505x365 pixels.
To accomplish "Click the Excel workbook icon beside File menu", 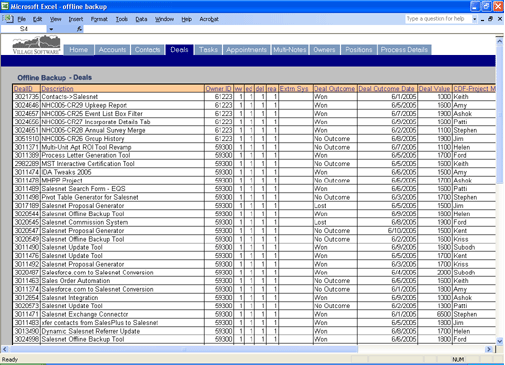I will point(8,19).
